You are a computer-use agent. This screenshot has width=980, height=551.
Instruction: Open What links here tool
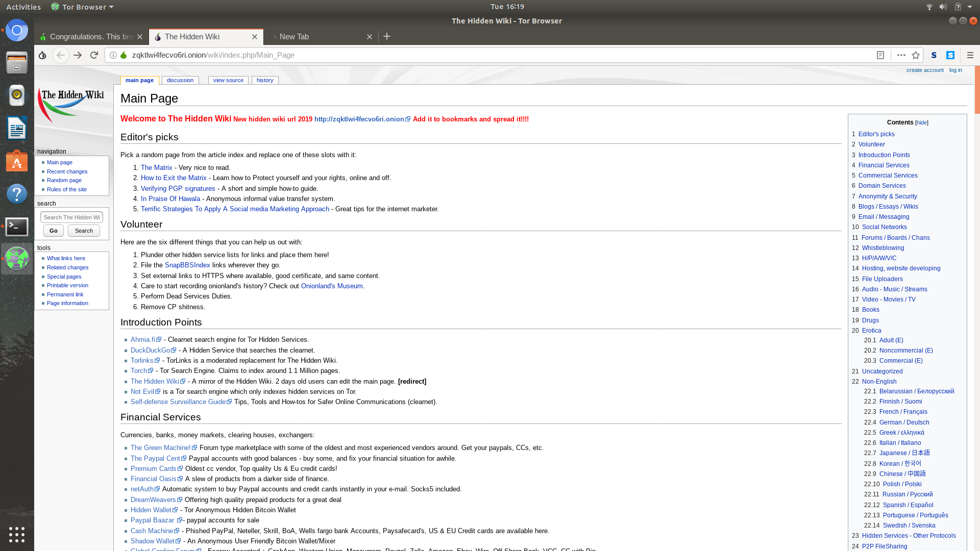[x=66, y=258]
